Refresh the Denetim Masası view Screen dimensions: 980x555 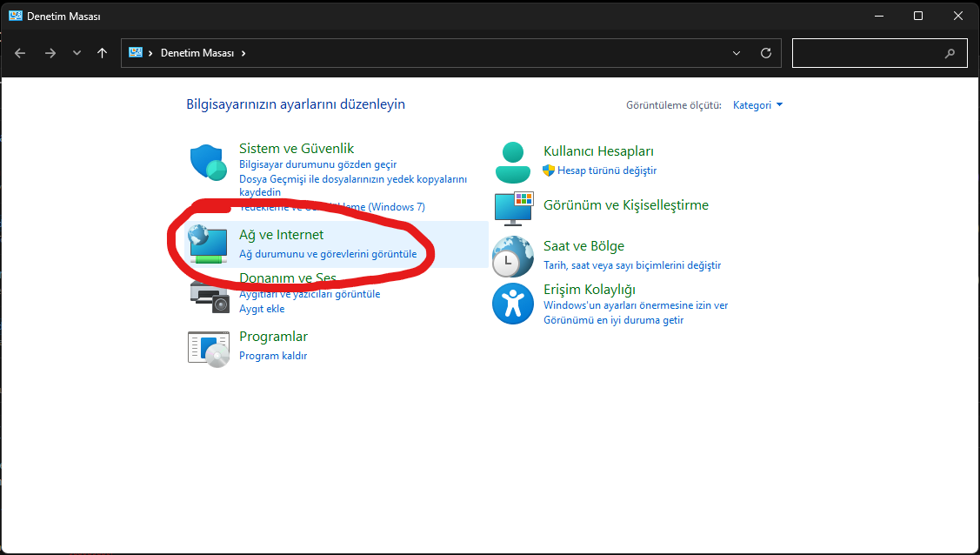click(x=765, y=53)
